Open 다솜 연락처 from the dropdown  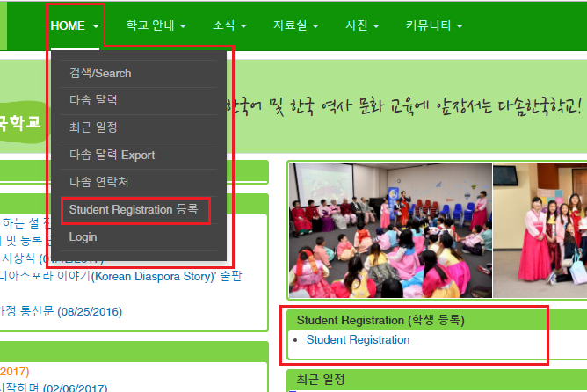pos(99,182)
